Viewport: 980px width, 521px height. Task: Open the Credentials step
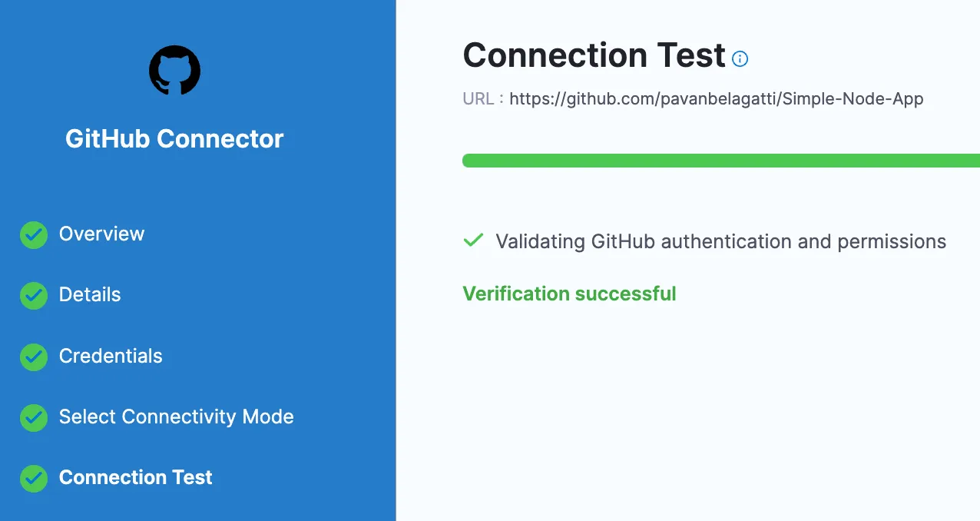(x=111, y=357)
